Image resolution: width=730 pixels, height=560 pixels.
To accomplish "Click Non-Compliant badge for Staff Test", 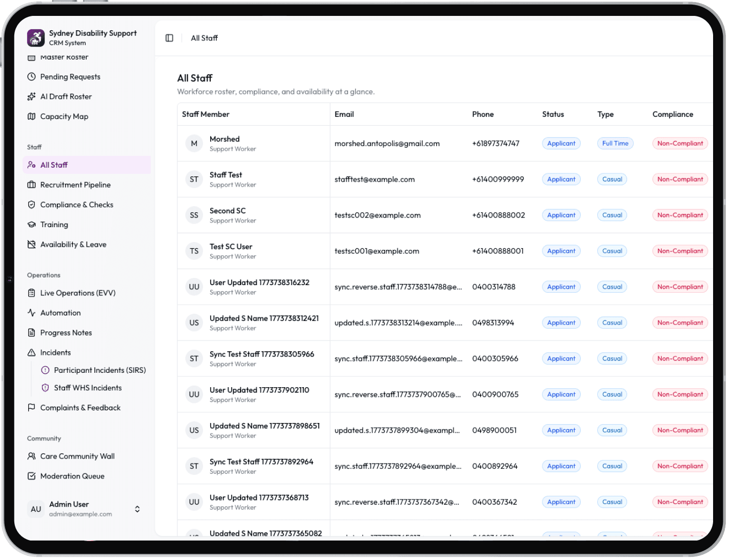I will (680, 179).
